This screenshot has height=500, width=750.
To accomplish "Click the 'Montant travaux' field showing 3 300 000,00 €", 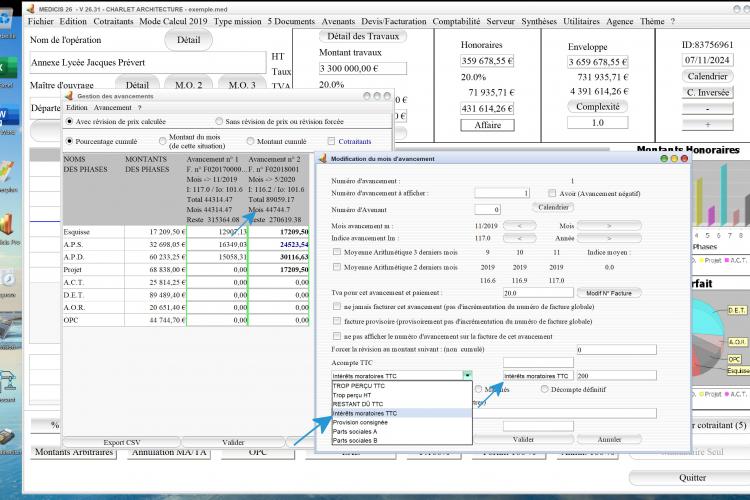I will click(363, 68).
